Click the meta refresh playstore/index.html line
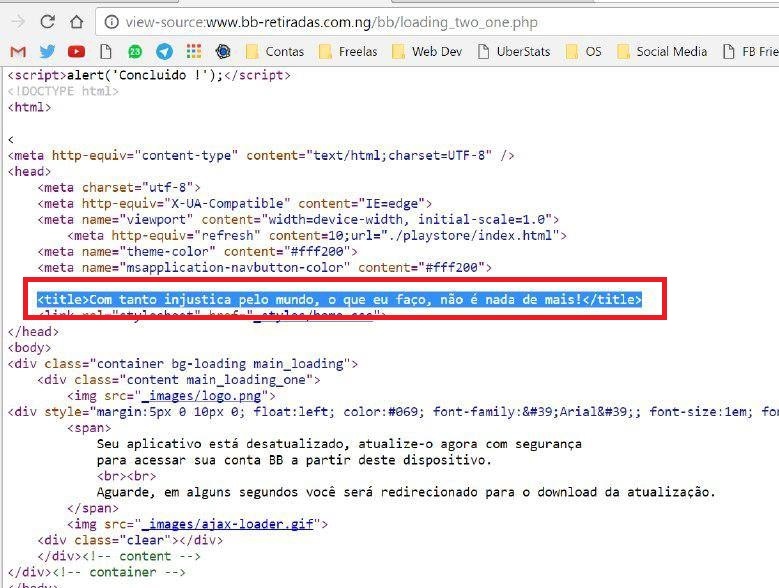This screenshot has height=588, width=779. (x=317, y=235)
